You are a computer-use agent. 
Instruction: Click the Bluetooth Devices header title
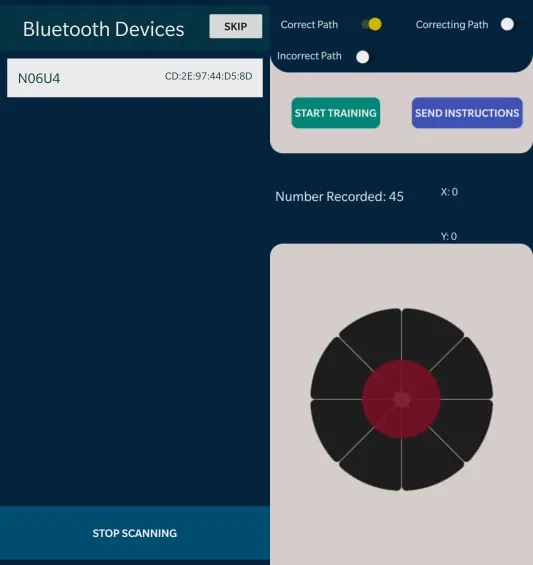pos(103,29)
